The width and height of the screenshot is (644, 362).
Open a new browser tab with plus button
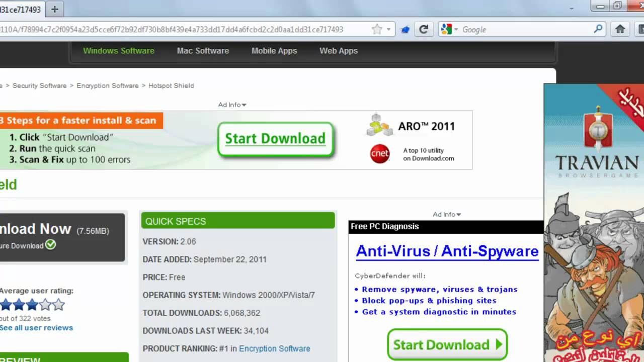pyautogui.click(x=55, y=9)
